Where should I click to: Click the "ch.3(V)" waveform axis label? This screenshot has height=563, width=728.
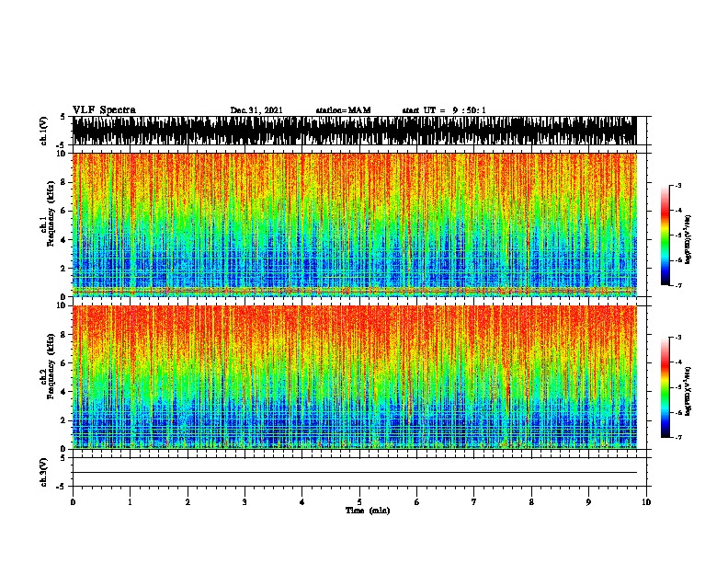tap(43, 472)
